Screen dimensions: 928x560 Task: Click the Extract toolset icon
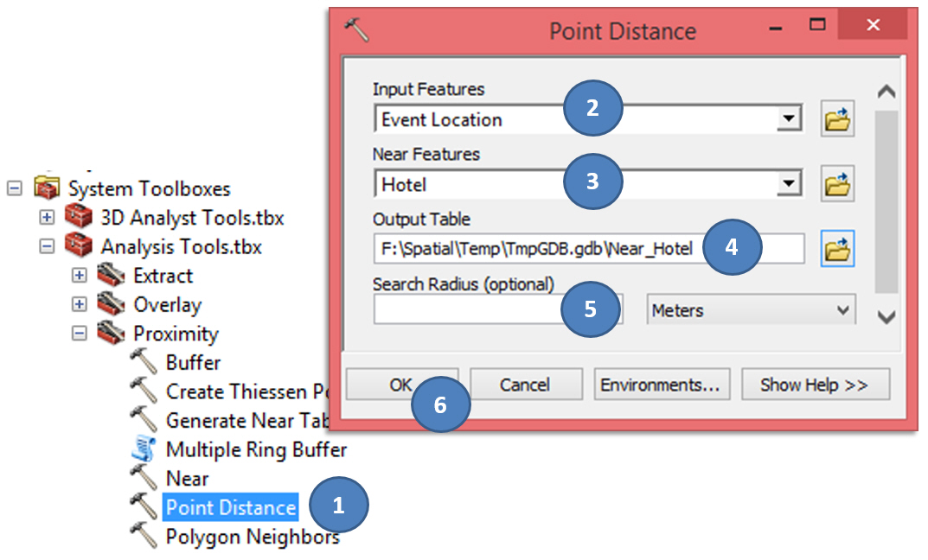click(112, 275)
